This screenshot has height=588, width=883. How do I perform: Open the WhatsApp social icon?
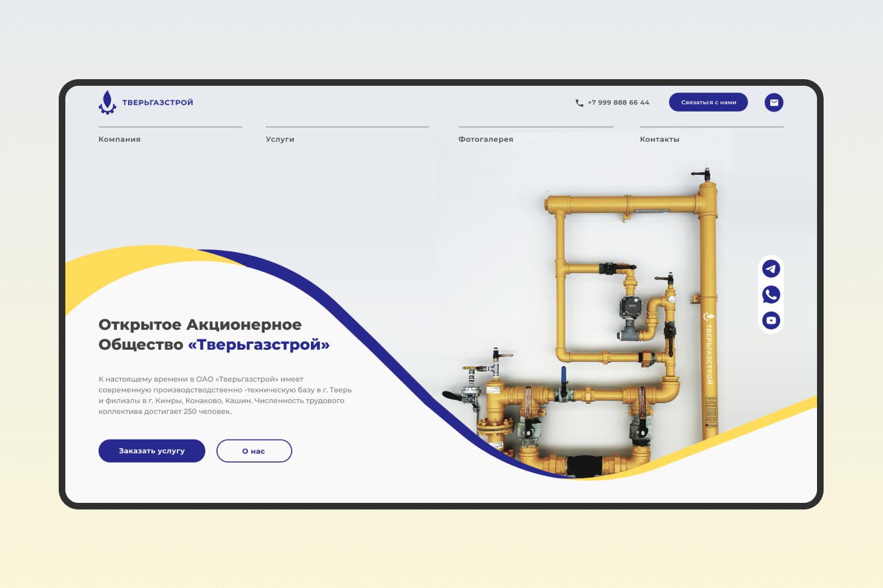click(771, 294)
